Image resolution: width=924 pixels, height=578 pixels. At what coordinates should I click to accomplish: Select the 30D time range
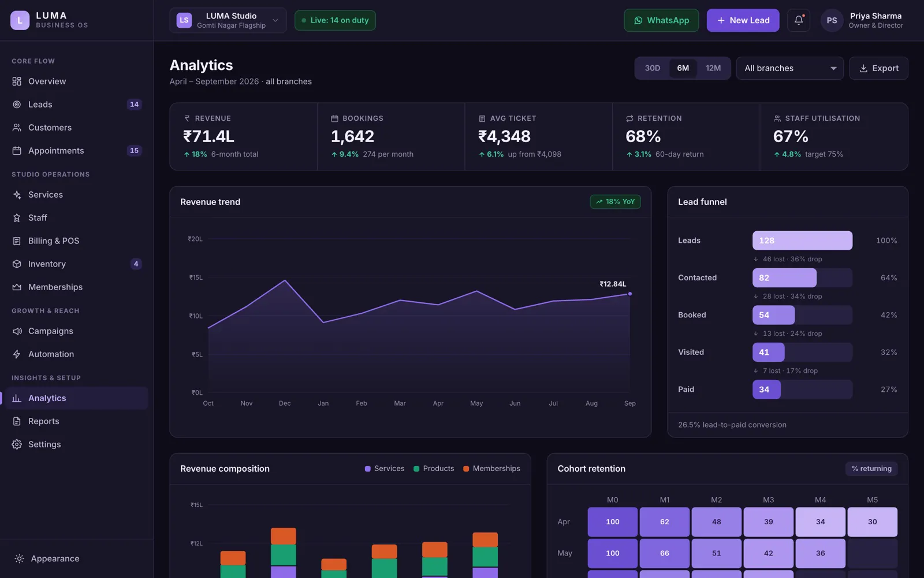click(653, 68)
